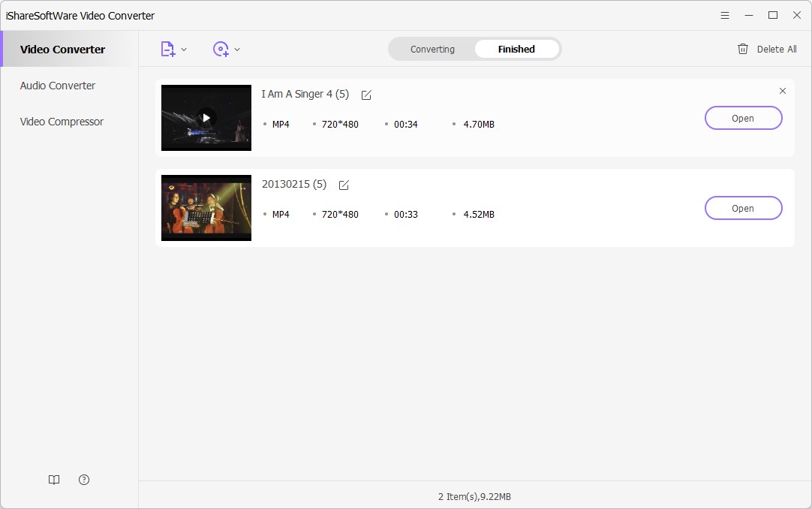The image size is (812, 509).
Task: Click the 20130215 (5) video thumbnail
Action: pos(206,208)
